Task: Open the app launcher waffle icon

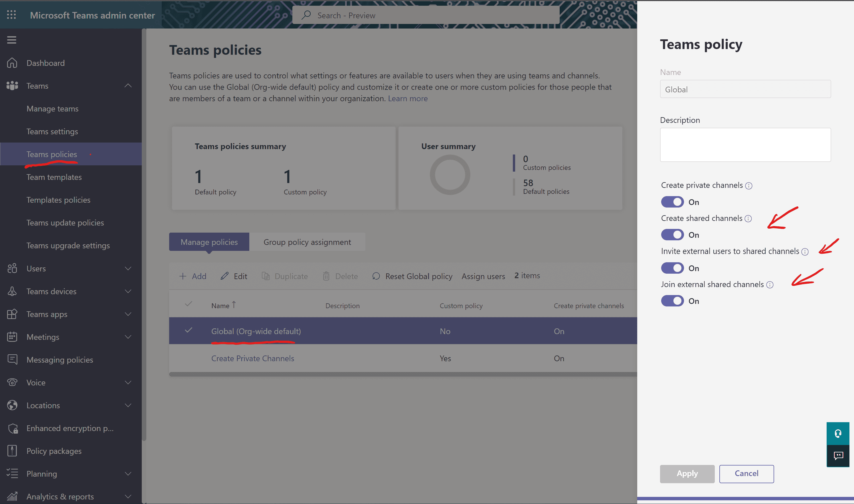Action: pos(12,15)
